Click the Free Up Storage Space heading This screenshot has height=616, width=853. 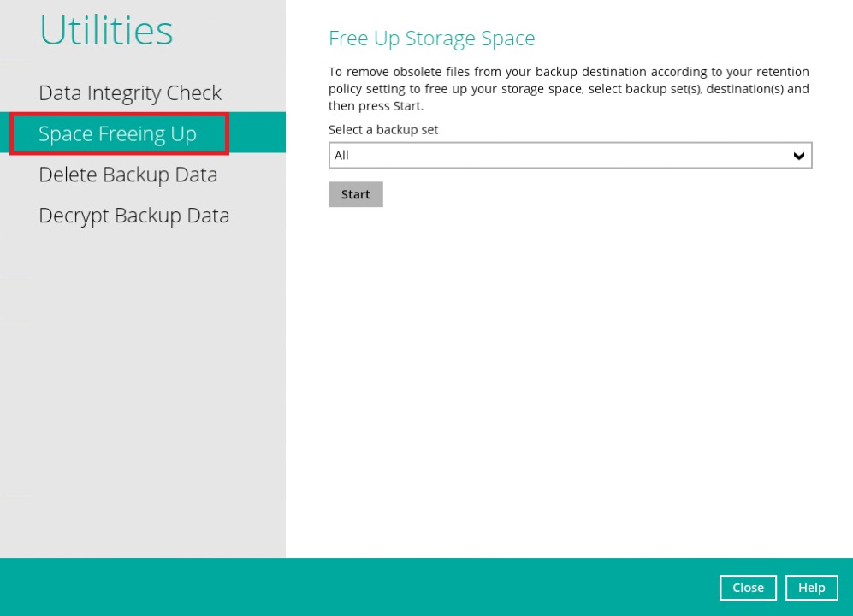[x=431, y=38]
